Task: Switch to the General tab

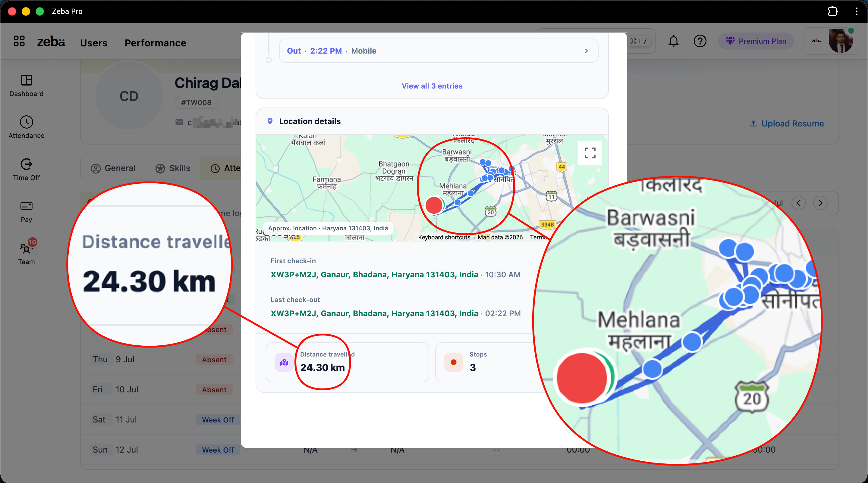Action: pyautogui.click(x=113, y=168)
